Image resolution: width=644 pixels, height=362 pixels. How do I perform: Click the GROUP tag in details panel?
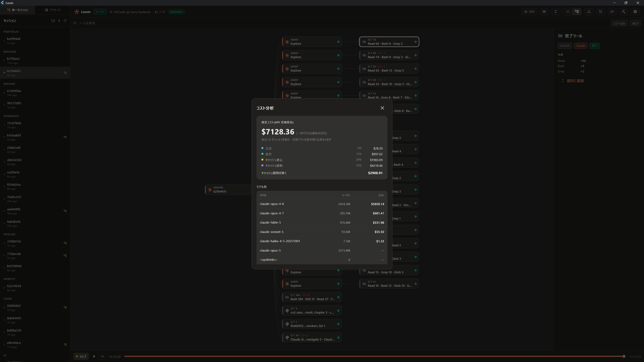coord(565,46)
